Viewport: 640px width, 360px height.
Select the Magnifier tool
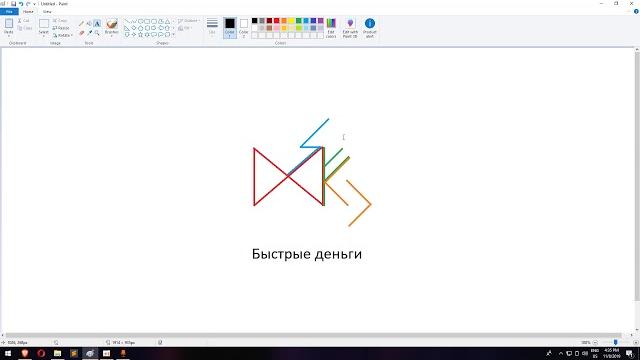point(97,33)
